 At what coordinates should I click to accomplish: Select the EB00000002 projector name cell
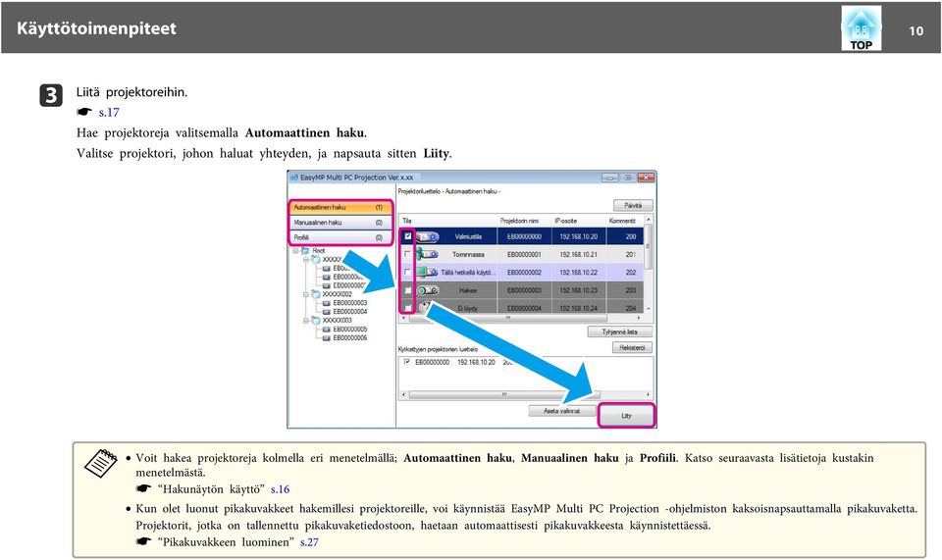(524, 273)
